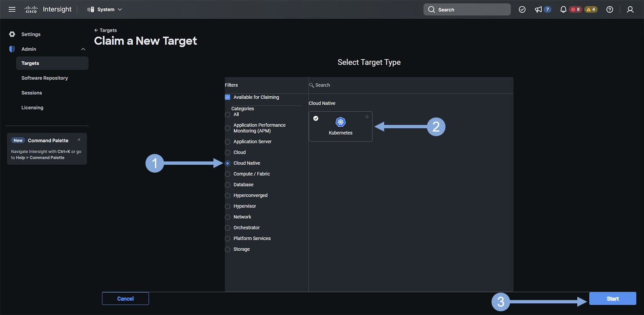Select the Hyperconverged category radio
This screenshot has width=644, height=315.
[x=228, y=195]
